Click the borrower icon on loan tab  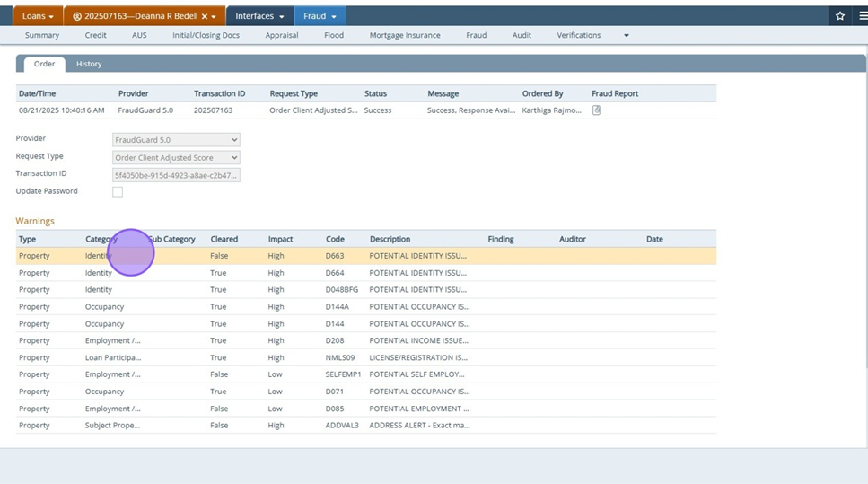coord(77,16)
